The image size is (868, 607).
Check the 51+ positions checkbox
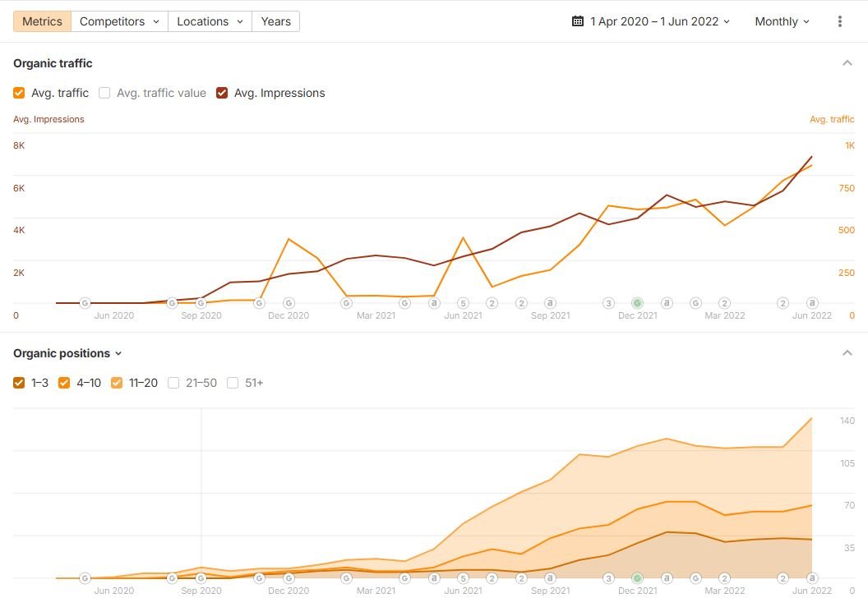(x=233, y=383)
